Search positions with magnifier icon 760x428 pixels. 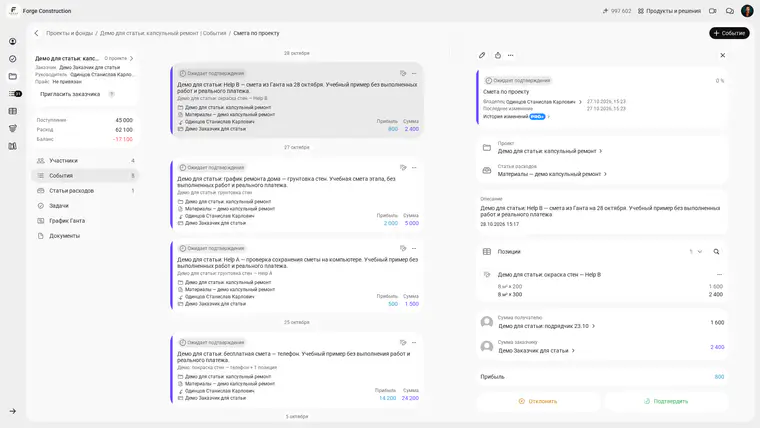click(716, 252)
